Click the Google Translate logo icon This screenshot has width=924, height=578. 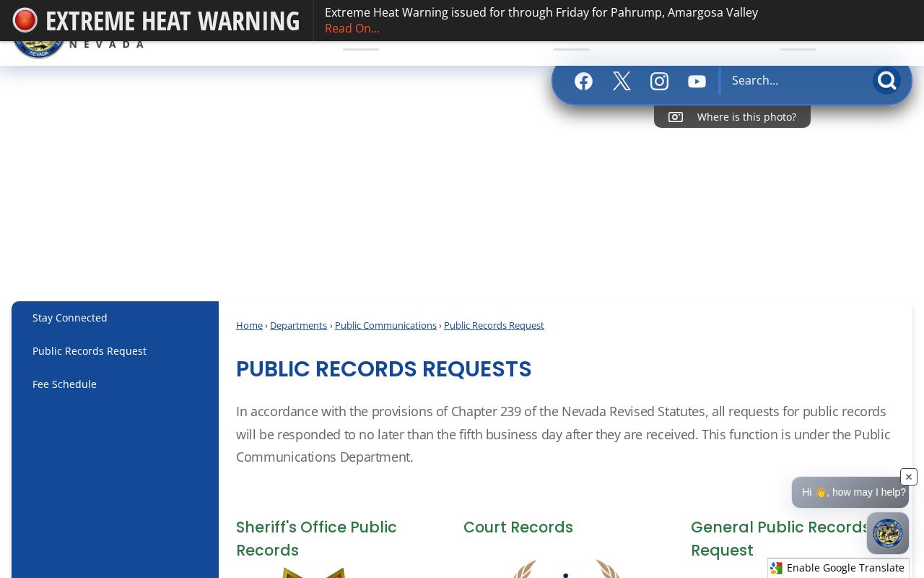tap(776, 568)
